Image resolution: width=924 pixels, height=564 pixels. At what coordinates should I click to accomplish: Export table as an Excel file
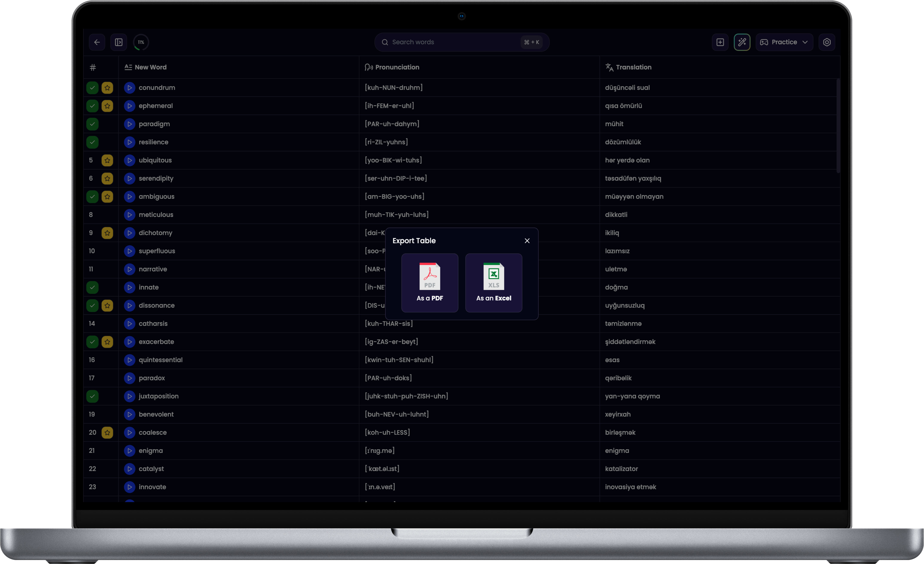coord(494,283)
